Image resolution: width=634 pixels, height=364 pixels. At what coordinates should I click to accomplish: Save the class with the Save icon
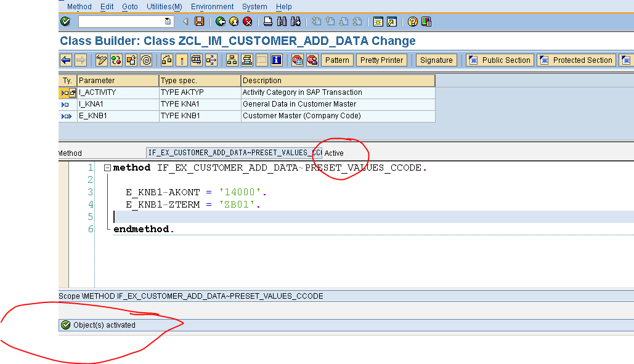tap(200, 20)
